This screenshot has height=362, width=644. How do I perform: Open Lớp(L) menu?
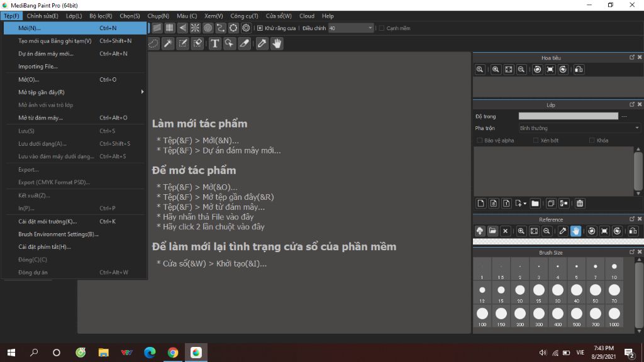(74, 16)
